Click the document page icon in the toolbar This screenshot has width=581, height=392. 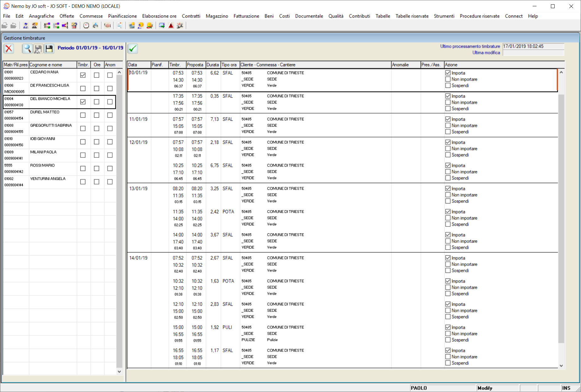pos(120,26)
